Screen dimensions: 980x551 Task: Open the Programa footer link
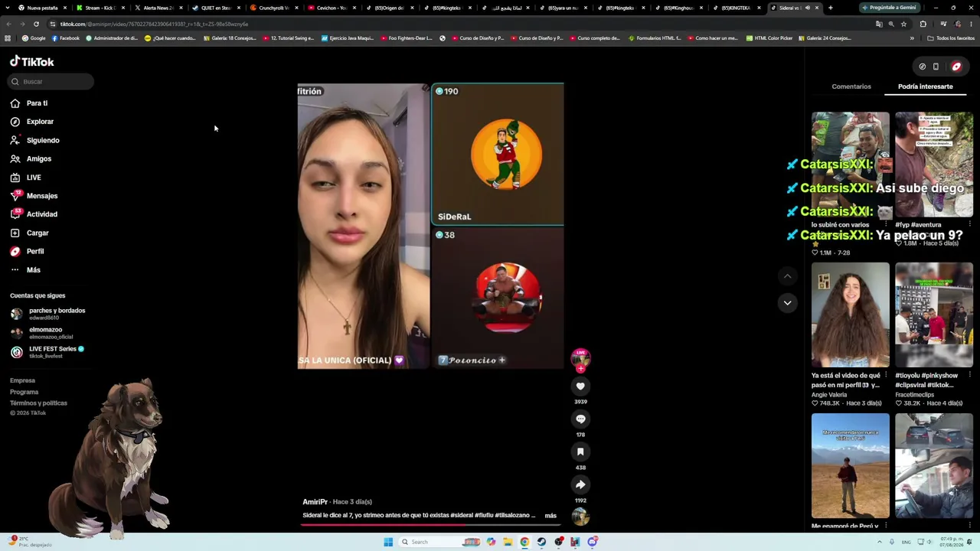click(x=24, y=392)
